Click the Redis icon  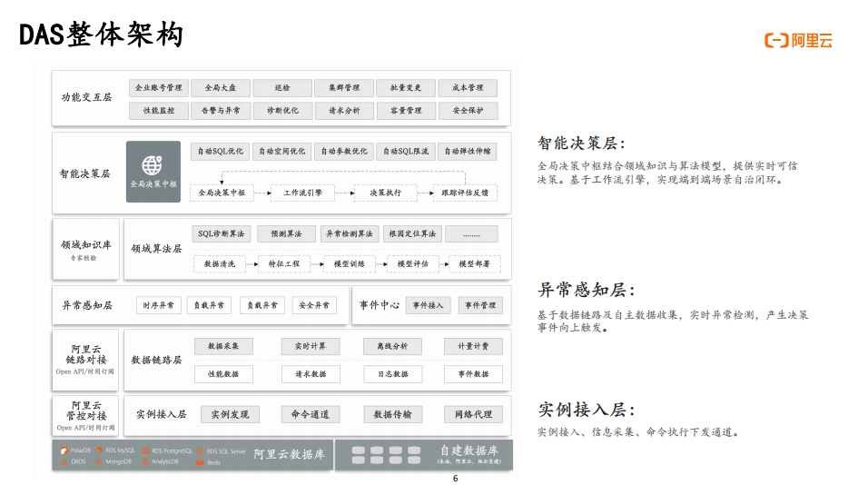(201, 462)
